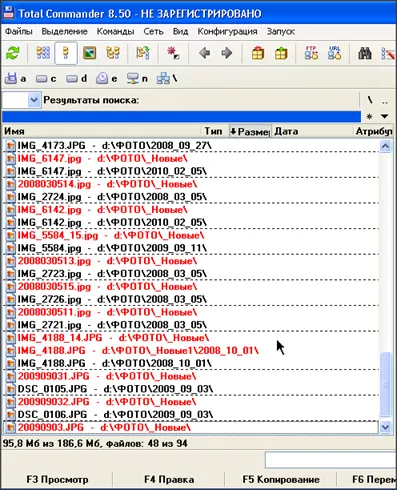Open the Выделение menu
397x490 pixels.
pyautogui.click(x=64, y=32)
